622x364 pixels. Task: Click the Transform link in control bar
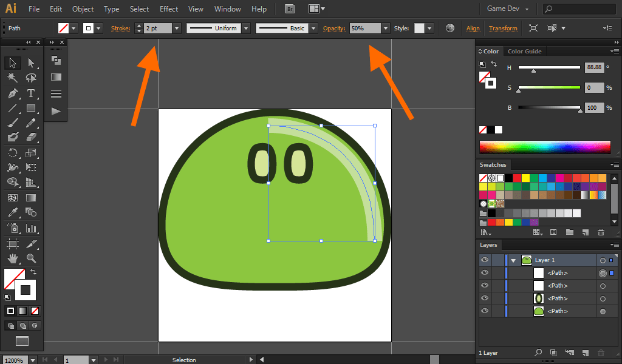[503, 29]
